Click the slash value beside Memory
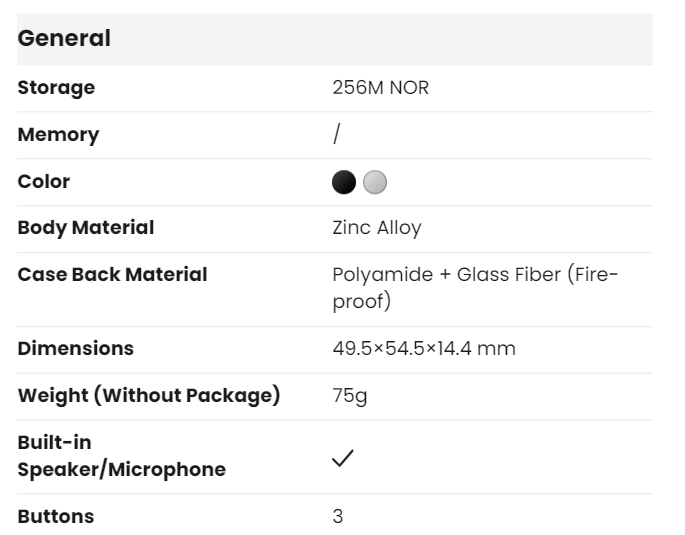The width and height of the screenshot is (685, 535). point(336,134)
